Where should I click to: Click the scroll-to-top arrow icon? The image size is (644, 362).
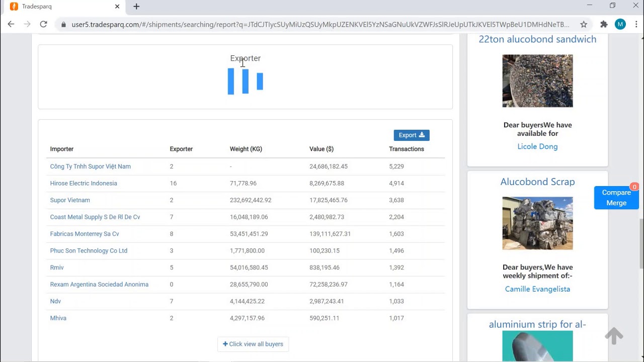[x=614, y=335]
